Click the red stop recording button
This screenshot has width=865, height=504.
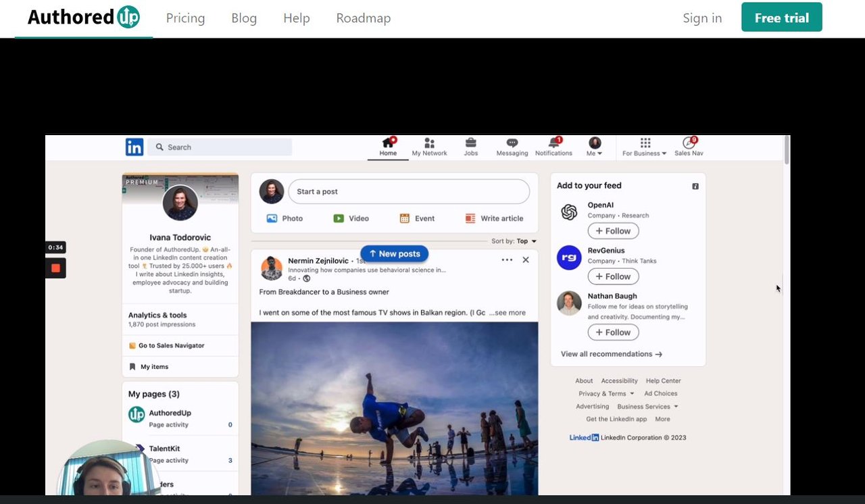point(55,268)
